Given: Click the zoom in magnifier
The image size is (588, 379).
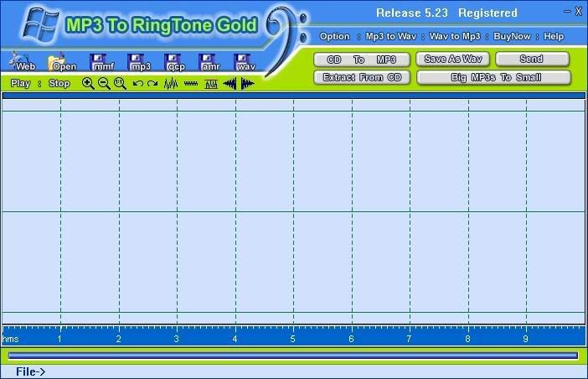Looking at the screenshot, I should (88, 83).
